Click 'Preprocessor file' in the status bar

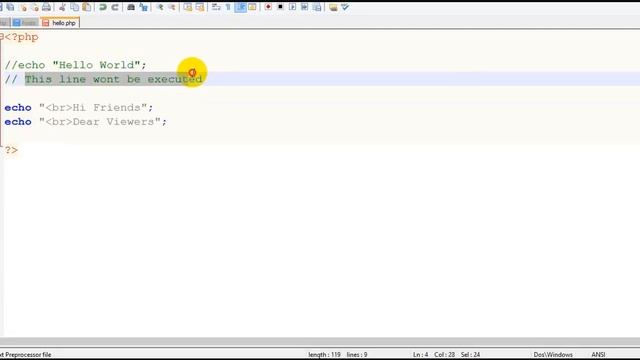click(28, 355)
